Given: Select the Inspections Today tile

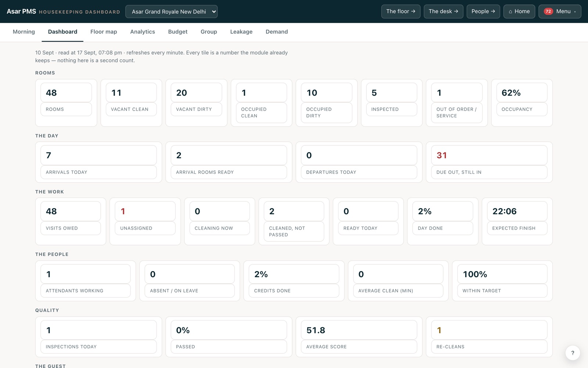Looking at the screenshot, I should [x=98, y=337].
